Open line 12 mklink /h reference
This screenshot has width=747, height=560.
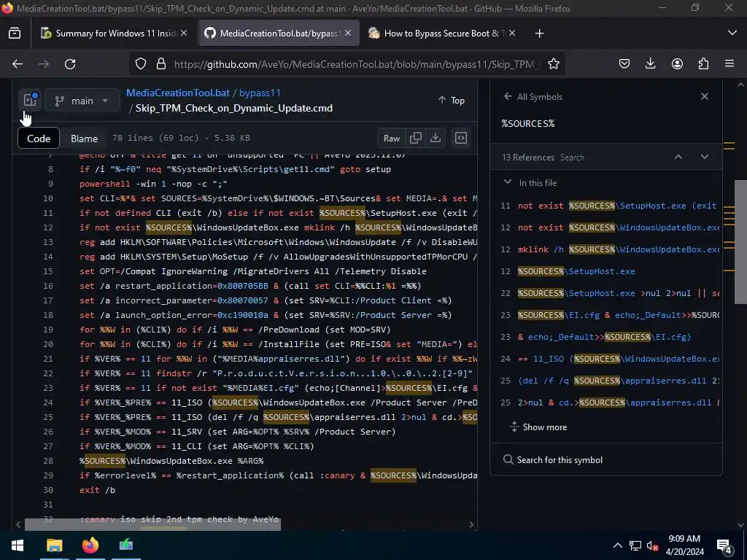click(x=610, y=249)
